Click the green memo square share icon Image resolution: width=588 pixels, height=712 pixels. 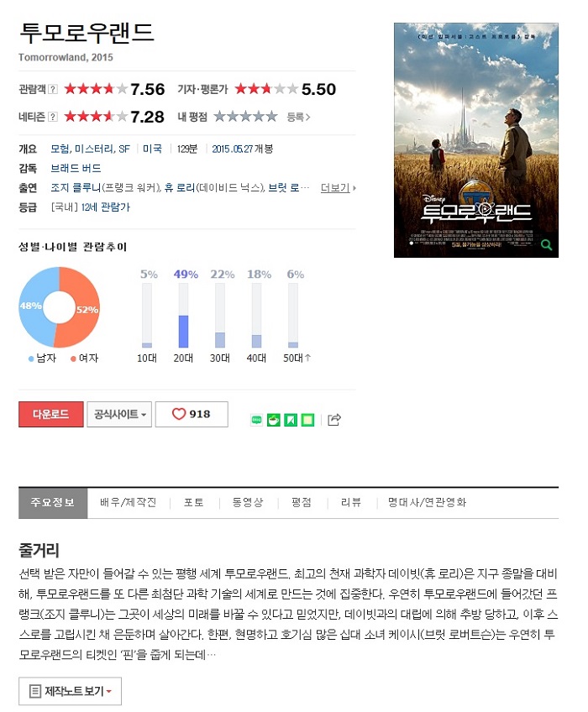click(x=307, y=421)
